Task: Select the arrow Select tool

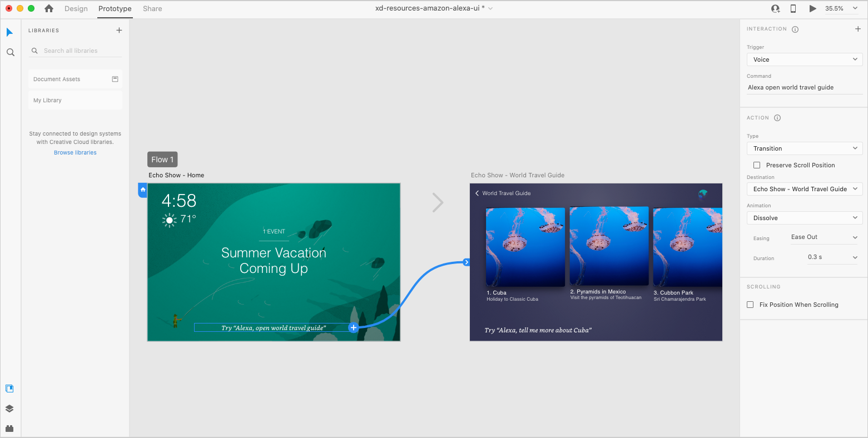Action: [9, 32]
